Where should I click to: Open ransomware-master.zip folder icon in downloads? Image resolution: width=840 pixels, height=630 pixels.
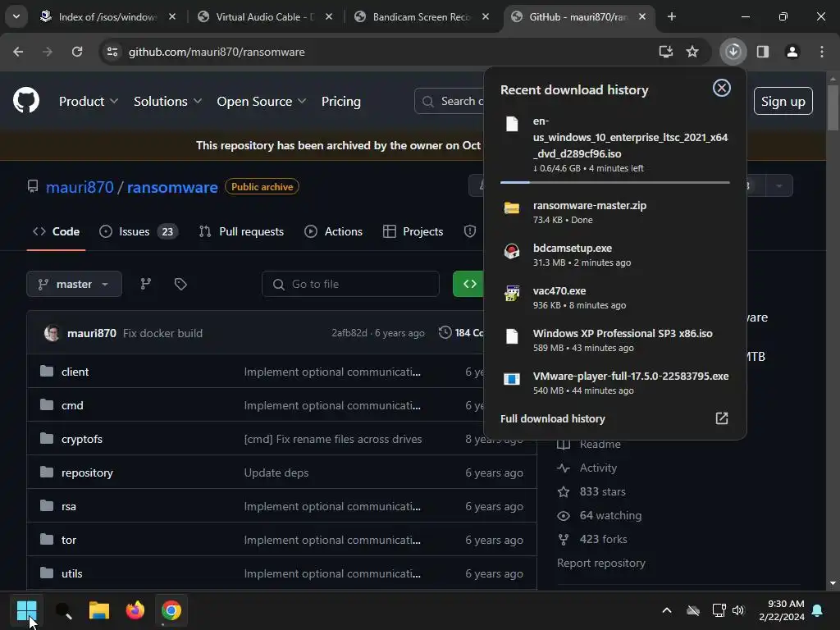[512, 208]
